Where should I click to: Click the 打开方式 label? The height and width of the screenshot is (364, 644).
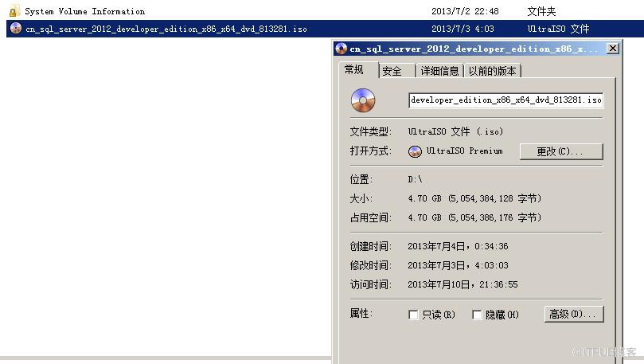pyautogui.click(x=370, y=151)
